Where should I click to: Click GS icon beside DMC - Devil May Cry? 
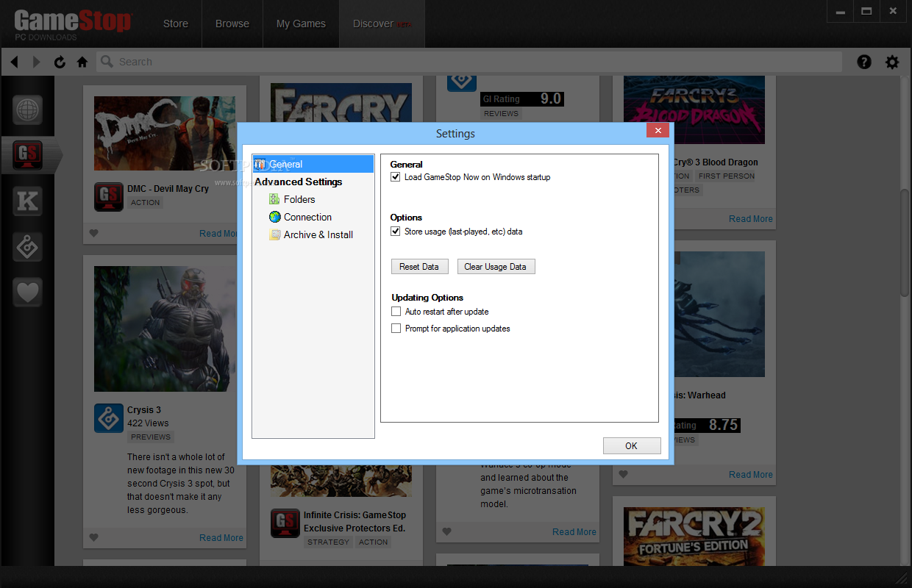[x=109, y=197]
